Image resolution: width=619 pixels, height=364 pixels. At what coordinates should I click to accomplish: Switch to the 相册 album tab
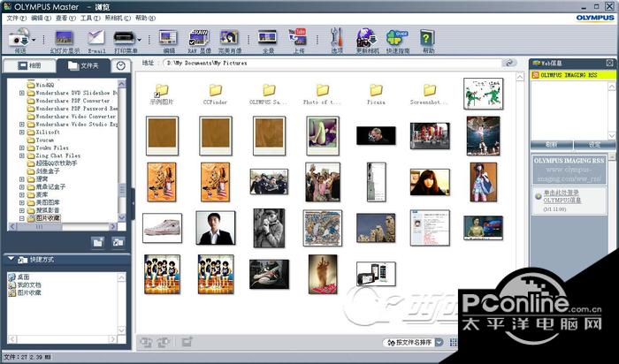pyautogui.click(x=29, y=65)
